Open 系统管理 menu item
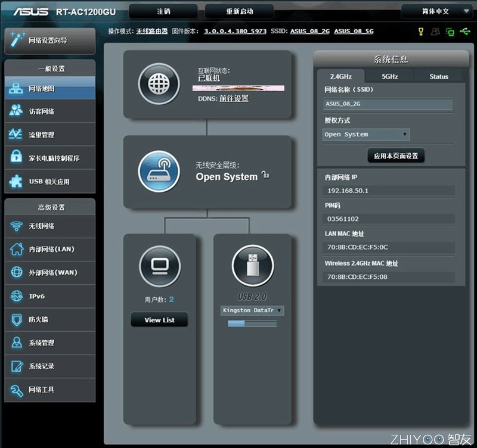The width and height of the screenshot is (477, 448). pyautogui.click(x=50, y=343)
